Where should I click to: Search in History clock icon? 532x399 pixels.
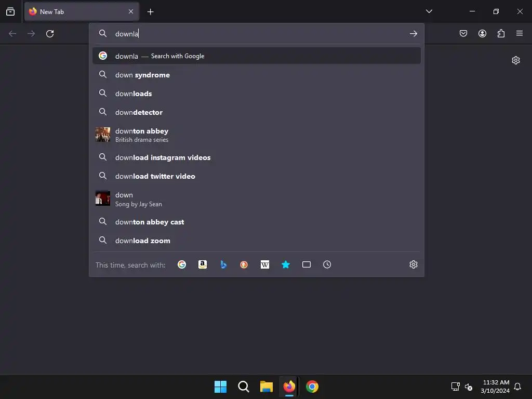click(327, 264)
